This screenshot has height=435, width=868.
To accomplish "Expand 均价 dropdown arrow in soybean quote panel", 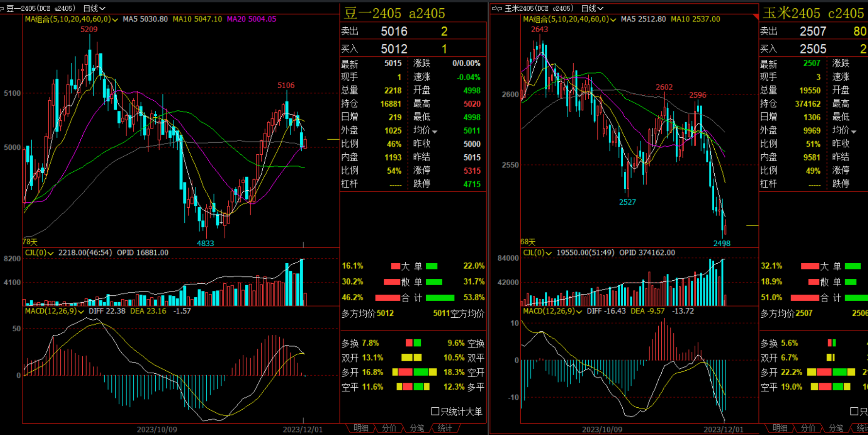I will pyautogui.click(x=434, y=131).
